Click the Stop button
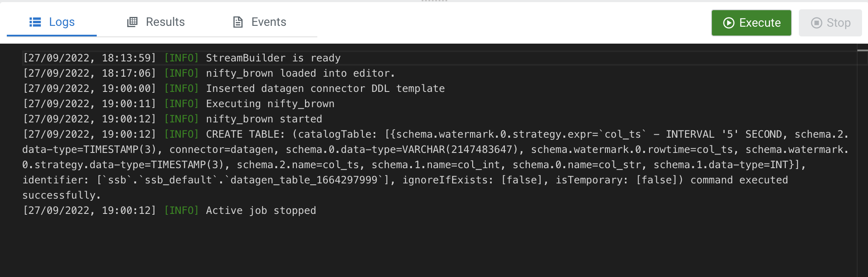The height and width of the screenshot is (277, 868). (x=830, y=23)
